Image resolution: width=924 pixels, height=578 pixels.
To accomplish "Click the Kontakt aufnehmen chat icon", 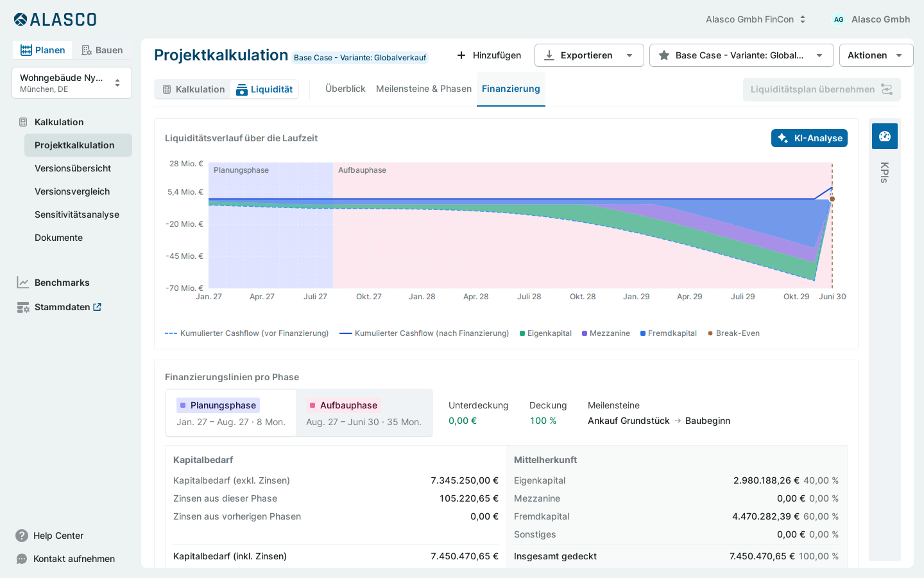I will pyautogui.click(x=22, y=559).
